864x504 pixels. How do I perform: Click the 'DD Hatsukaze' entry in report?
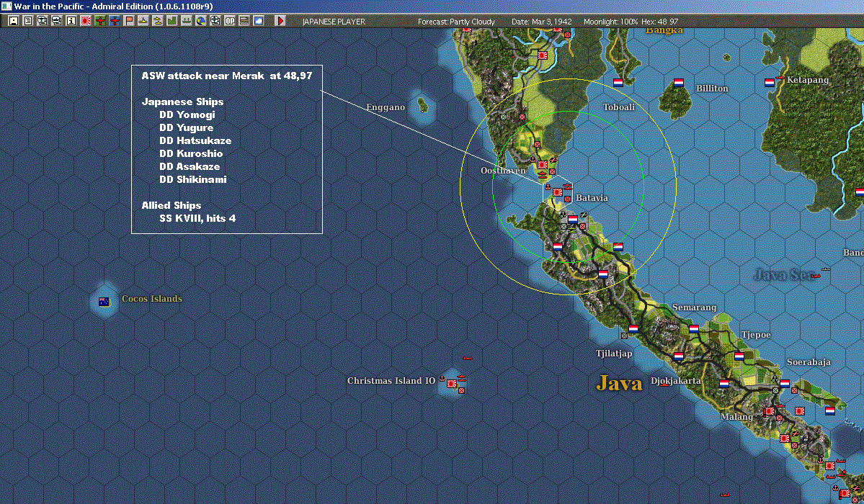[195, 140]
